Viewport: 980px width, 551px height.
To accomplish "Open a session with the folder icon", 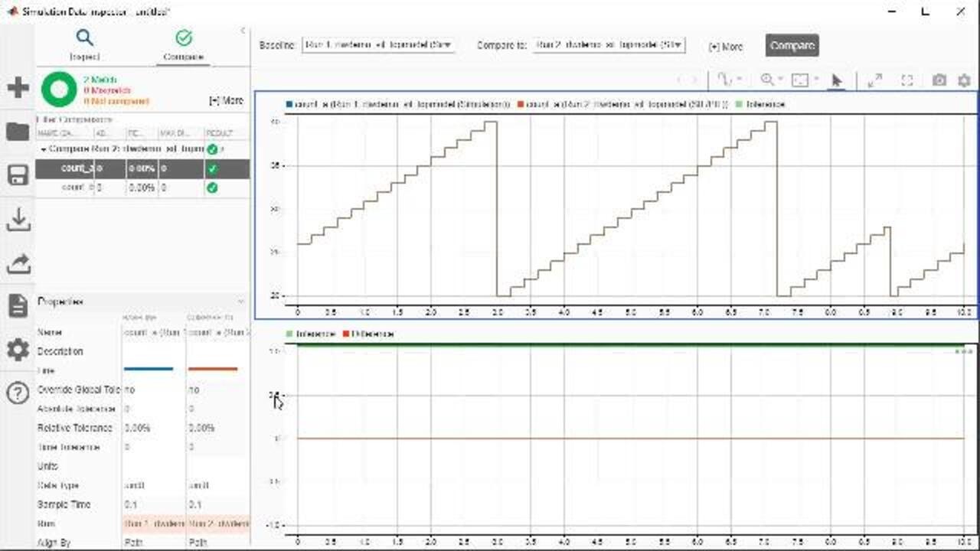I will pyautogui.click(x=18, y=132).
